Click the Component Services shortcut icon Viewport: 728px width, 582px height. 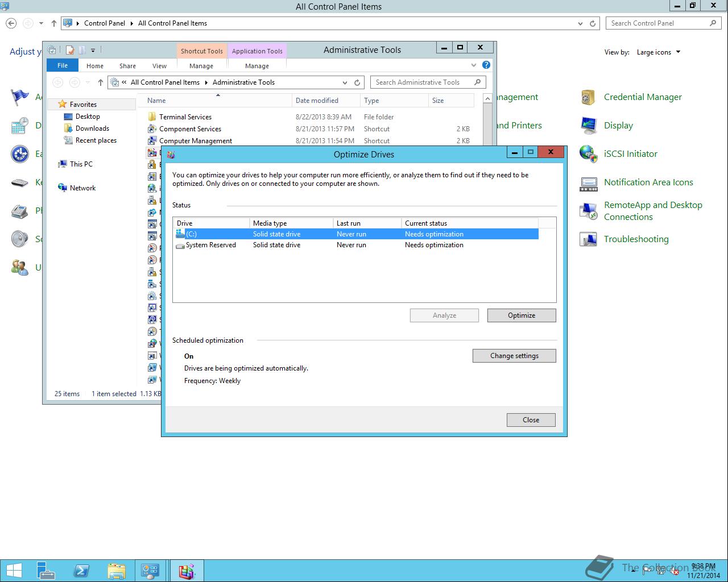pos(152,128)
